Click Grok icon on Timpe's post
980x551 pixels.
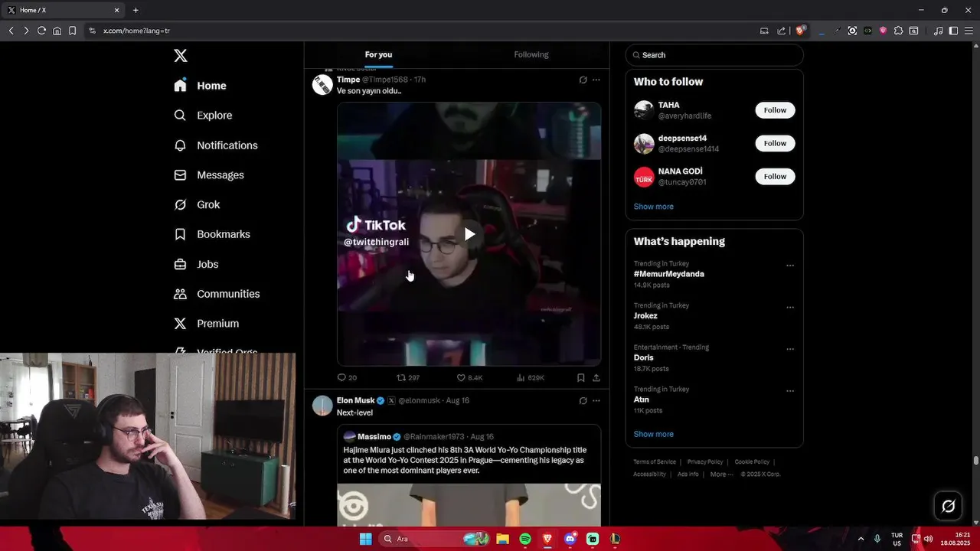[583, 80]
